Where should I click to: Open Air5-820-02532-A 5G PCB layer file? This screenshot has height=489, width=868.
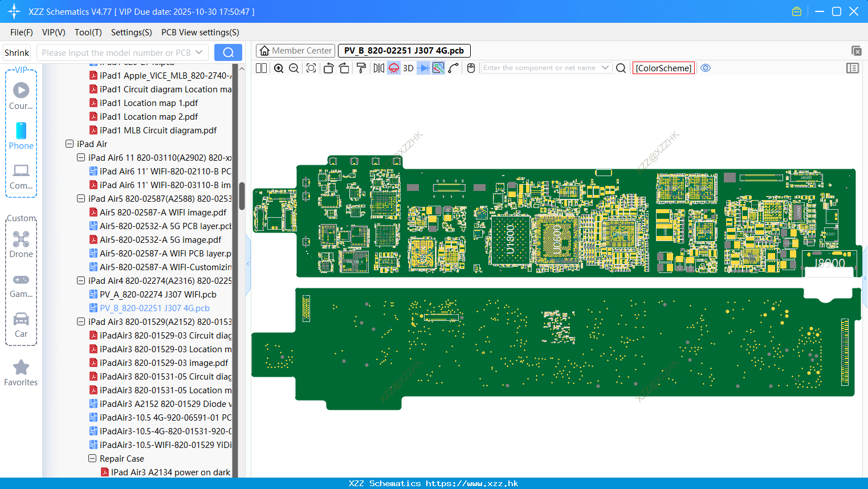pos(165,226)
